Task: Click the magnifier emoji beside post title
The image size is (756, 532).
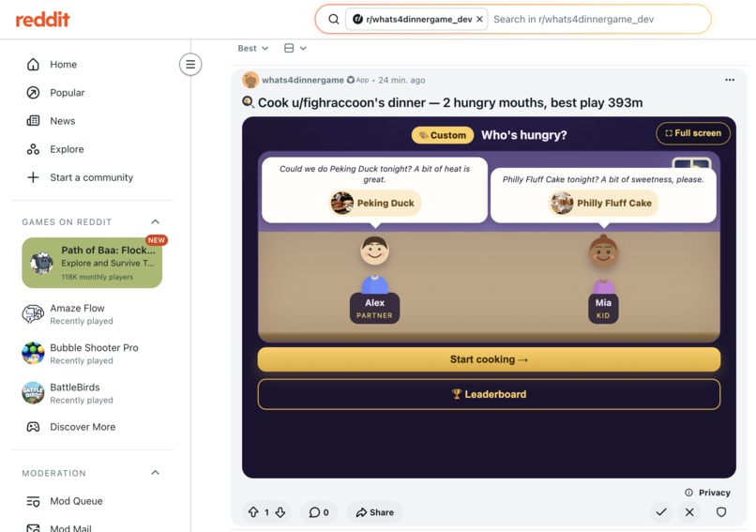Action: pos(248,102)
